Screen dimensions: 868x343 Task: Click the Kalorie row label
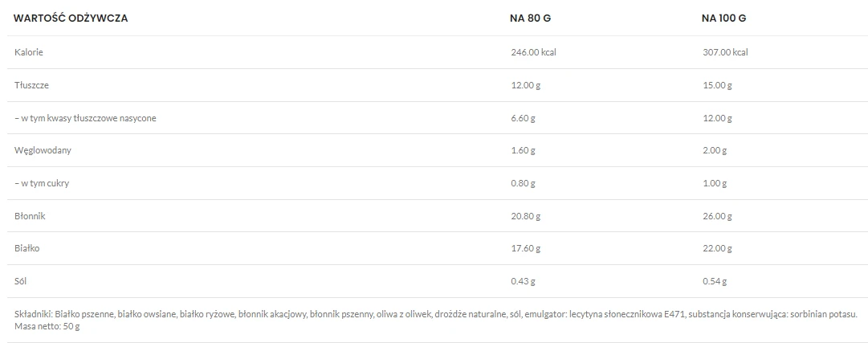pyautogui.click(x=29, y=52)
